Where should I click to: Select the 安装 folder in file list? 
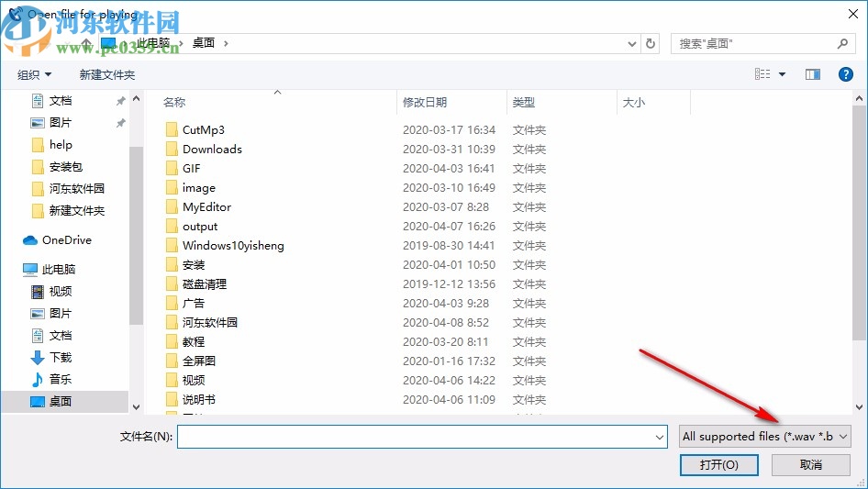point(194,265)
